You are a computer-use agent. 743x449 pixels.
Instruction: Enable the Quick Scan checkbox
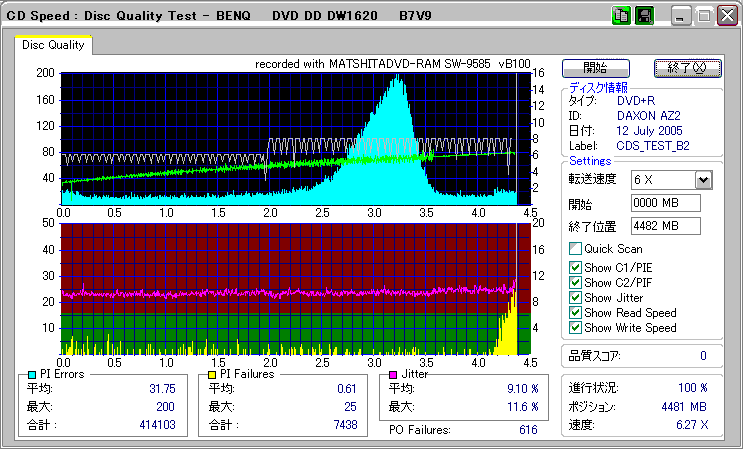point(575,248)
